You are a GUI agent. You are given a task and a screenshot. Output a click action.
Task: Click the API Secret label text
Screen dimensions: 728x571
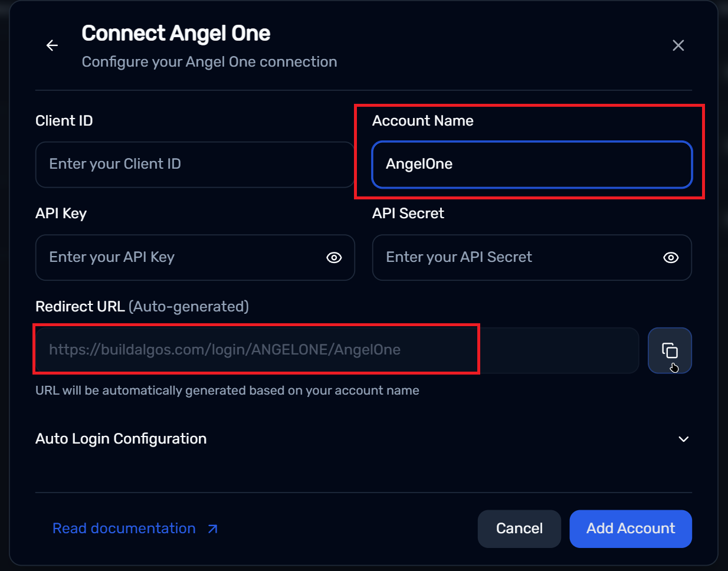coord(408,214)
